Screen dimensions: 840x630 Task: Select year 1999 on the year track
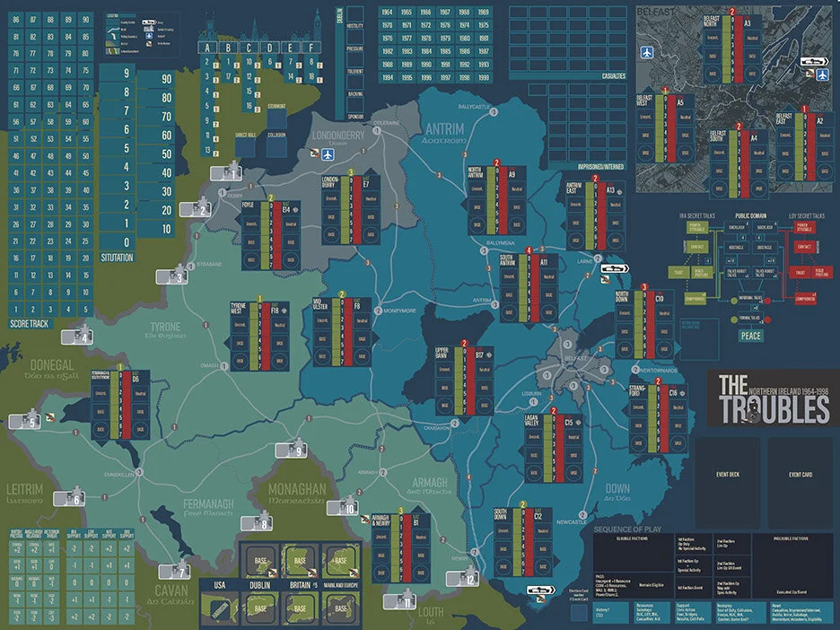pyautogui.click(x=483, y=77)
